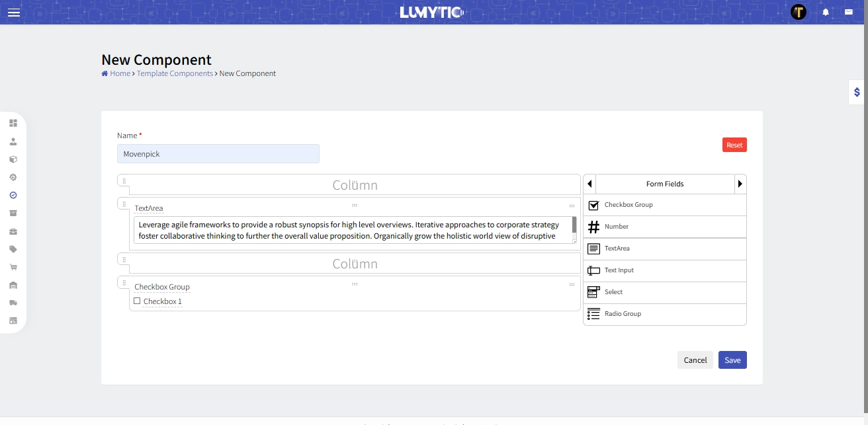Open the notifications bell

(x=826, y=12)
